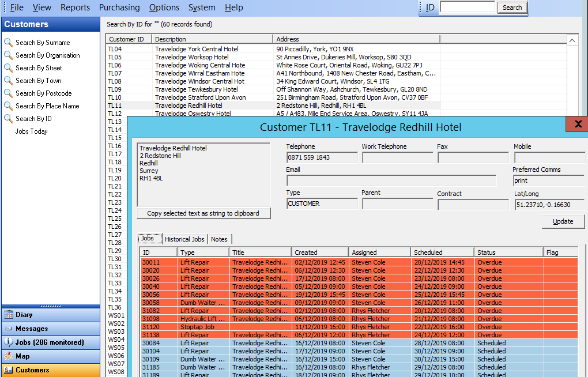
Task: Open the Reports menu
Action: click(75, 7)
